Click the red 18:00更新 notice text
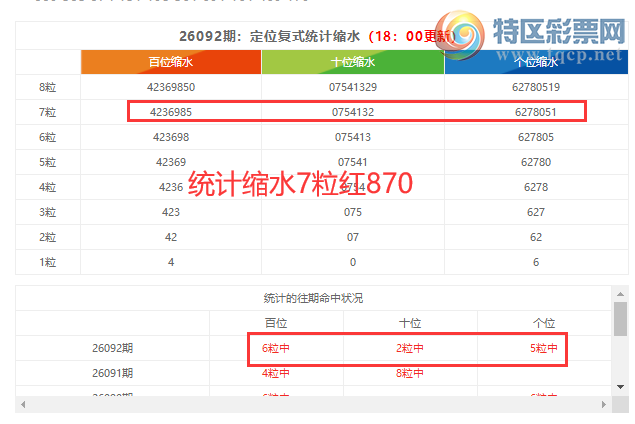 click(408, 36)
